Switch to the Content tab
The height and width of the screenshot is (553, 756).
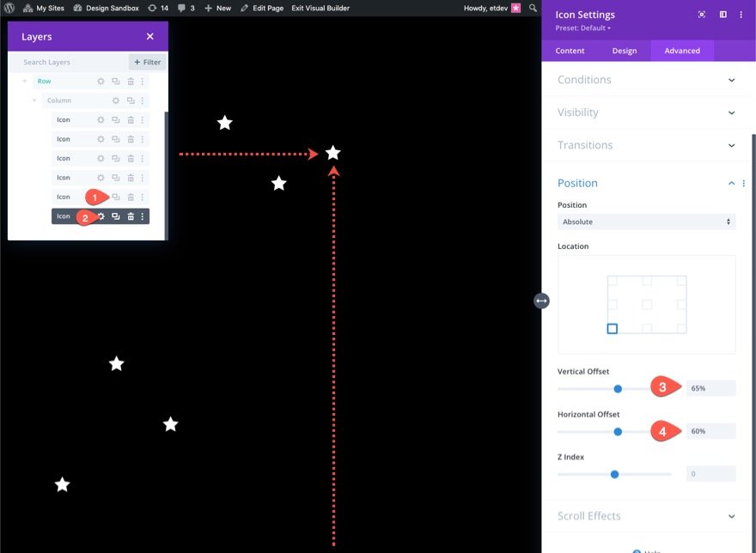[x=570, y=51]
